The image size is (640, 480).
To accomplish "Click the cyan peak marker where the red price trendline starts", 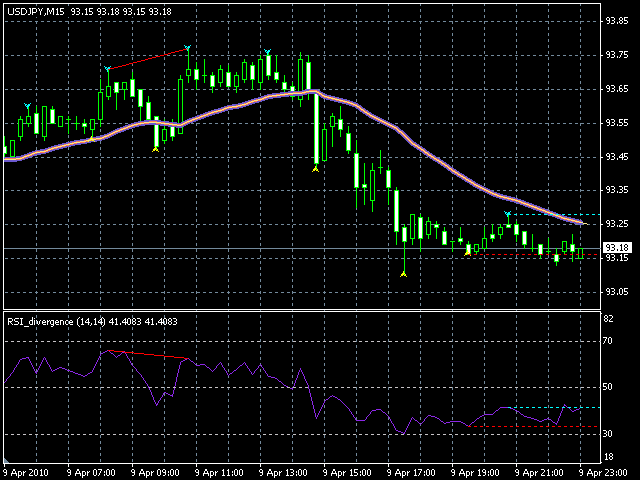I will coord(107,69).
